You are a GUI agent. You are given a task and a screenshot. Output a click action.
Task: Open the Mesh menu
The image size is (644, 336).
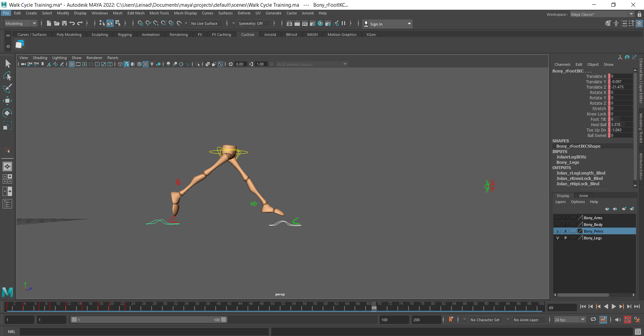[x=117, y=13]
